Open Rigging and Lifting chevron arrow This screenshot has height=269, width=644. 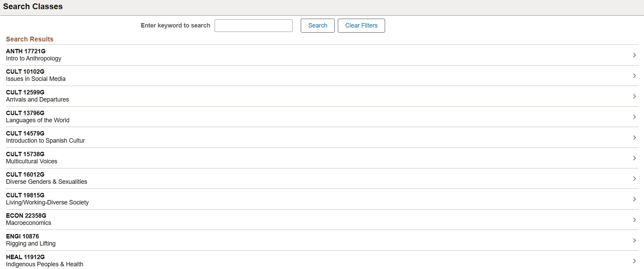pyautogui.click(x=634, y=240)
